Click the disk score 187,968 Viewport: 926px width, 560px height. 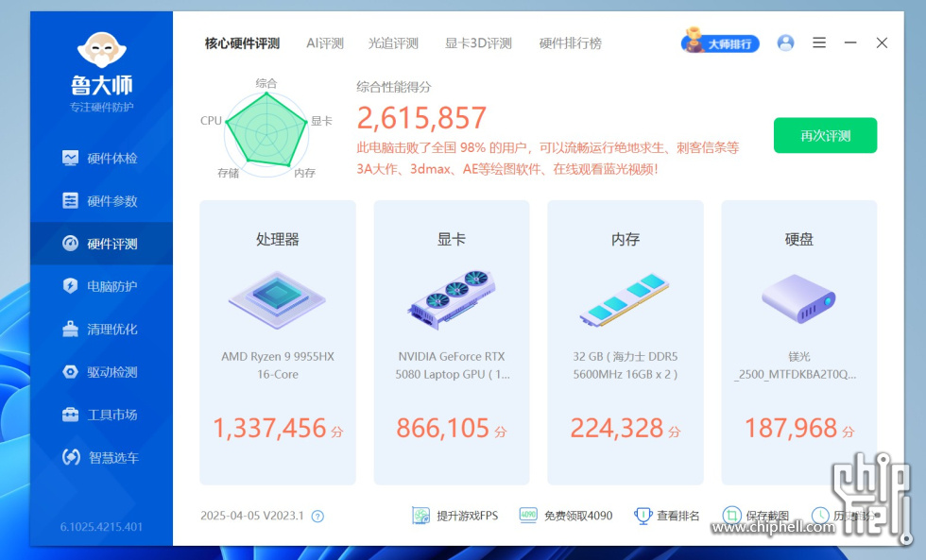(x=791, y=428)
